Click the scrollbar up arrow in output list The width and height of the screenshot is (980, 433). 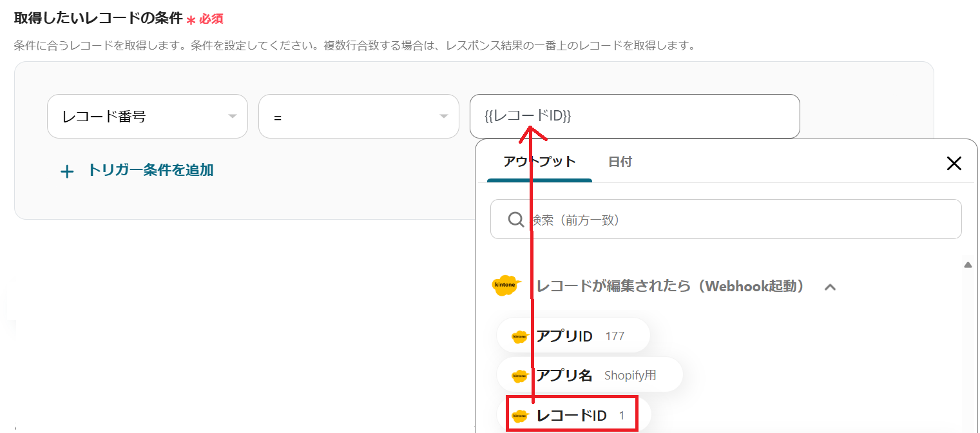[967, 265]
